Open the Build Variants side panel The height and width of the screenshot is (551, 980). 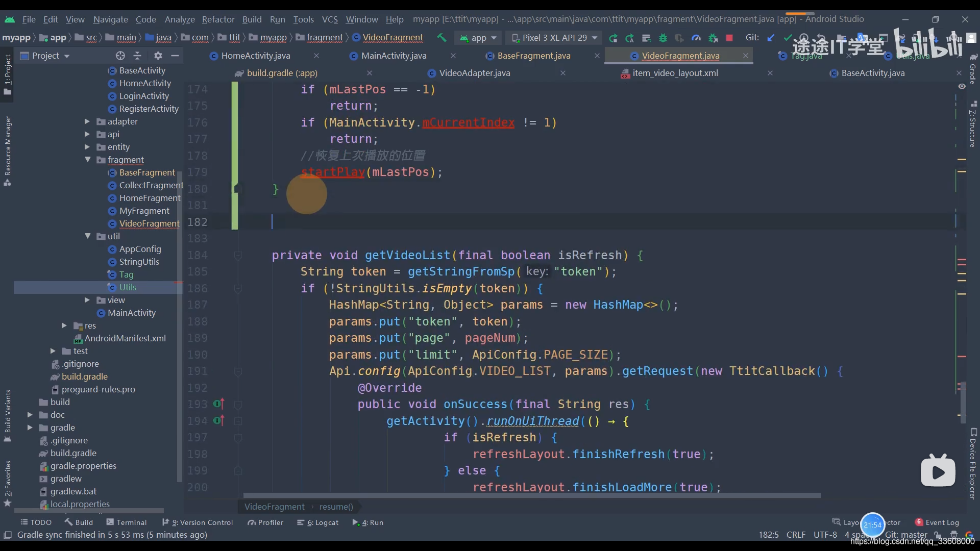(x=8, y=416)
